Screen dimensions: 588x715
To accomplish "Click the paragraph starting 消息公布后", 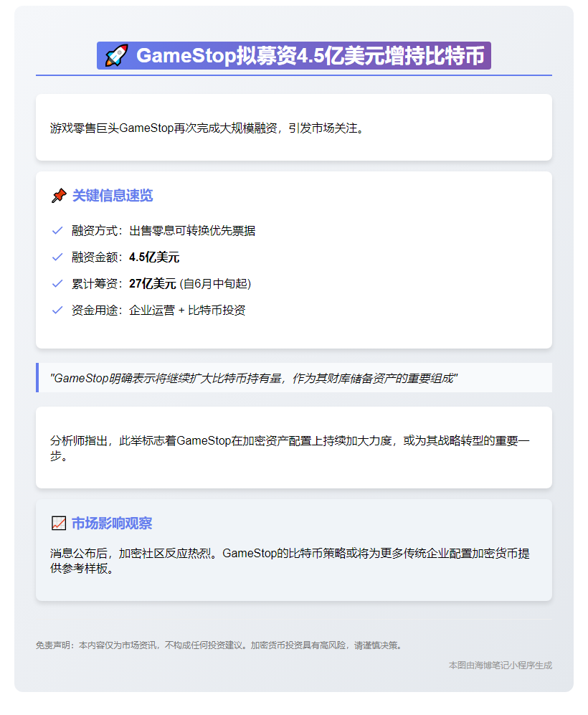I will point(290,560).
